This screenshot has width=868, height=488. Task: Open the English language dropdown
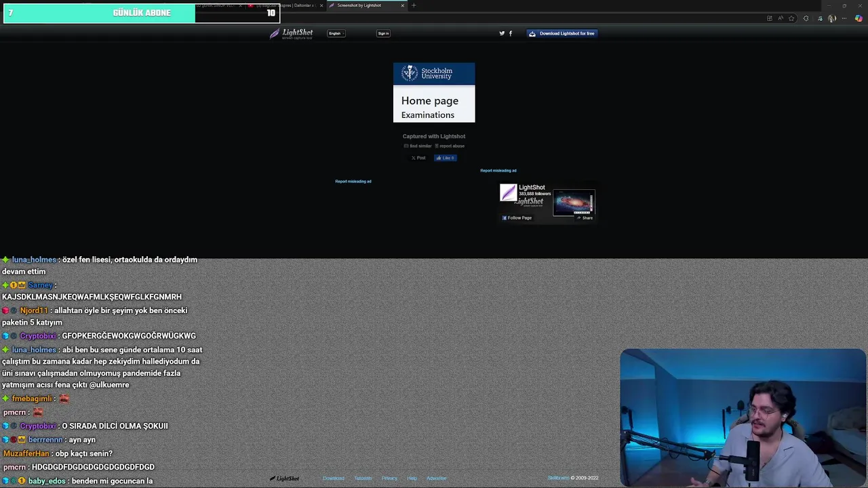point(336,33)
